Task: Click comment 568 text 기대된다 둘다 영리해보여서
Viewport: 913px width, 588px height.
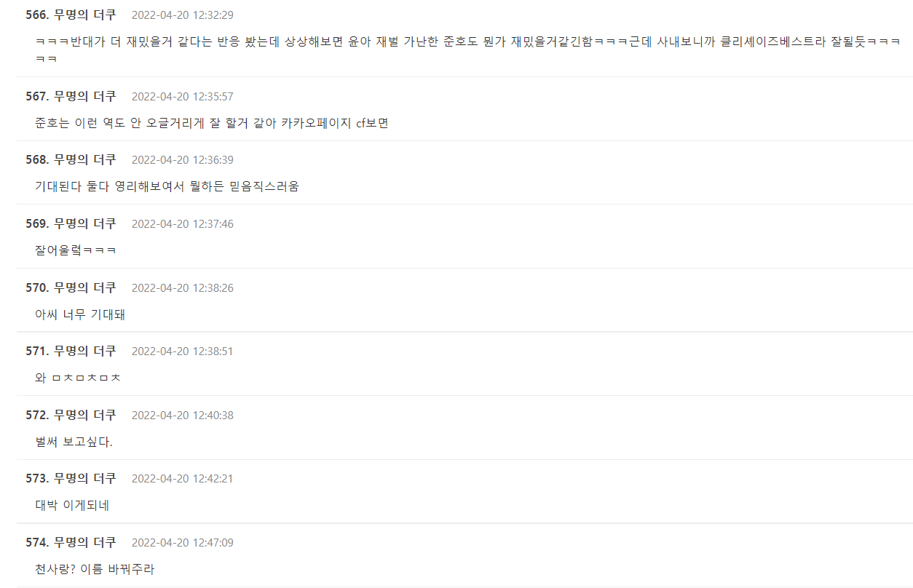Action: coord(167,186)
